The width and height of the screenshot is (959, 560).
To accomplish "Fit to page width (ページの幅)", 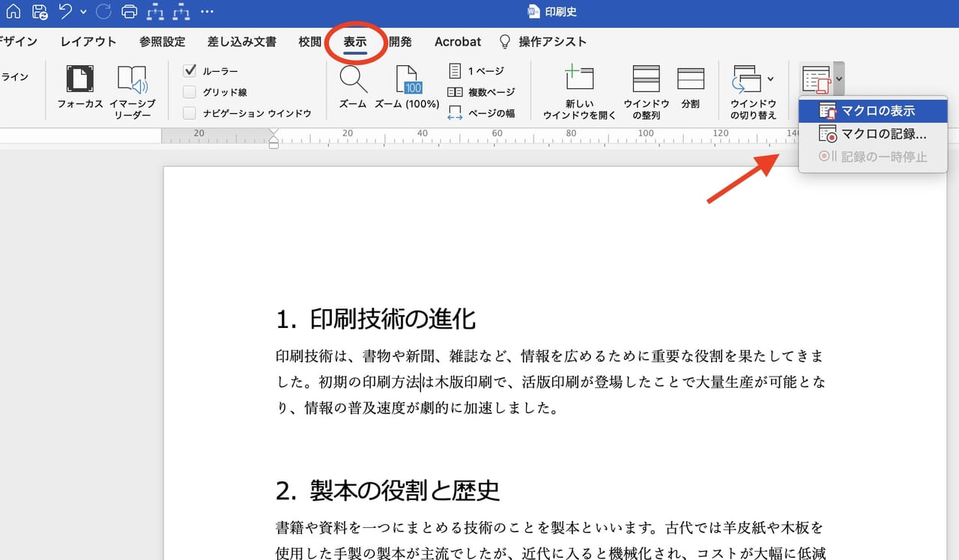I will pos(482,113).
